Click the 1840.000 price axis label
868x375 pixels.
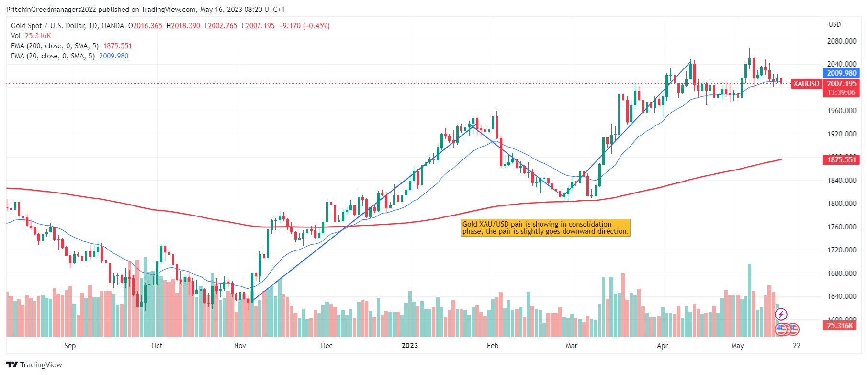click(842, 181)
